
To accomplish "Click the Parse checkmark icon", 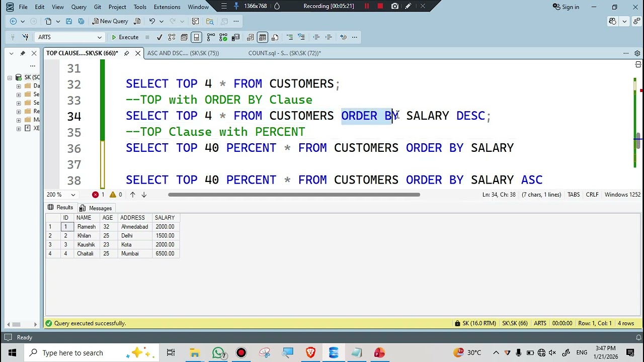I will point(159,37).
